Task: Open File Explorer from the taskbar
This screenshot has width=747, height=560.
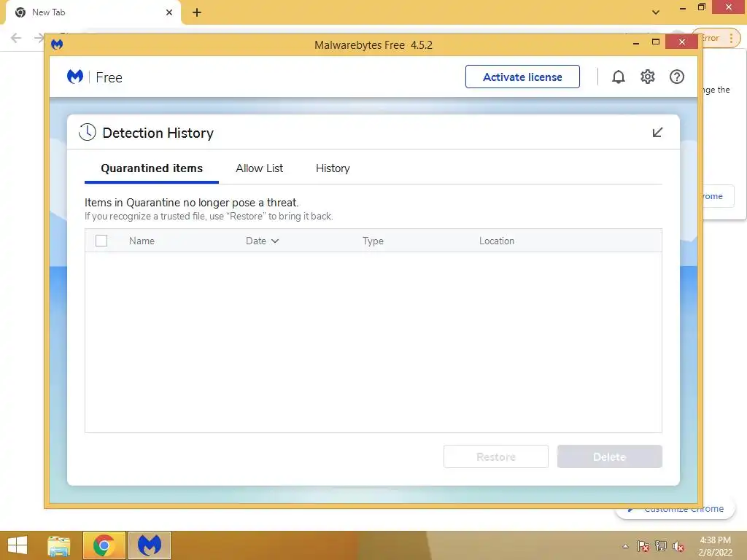Action: [59, 545]
